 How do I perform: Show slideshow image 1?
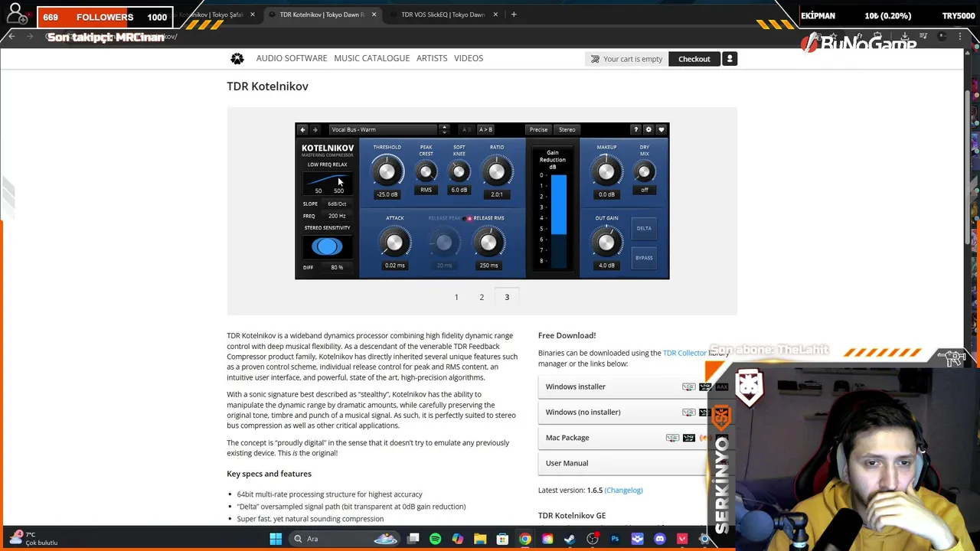[456, 297]
